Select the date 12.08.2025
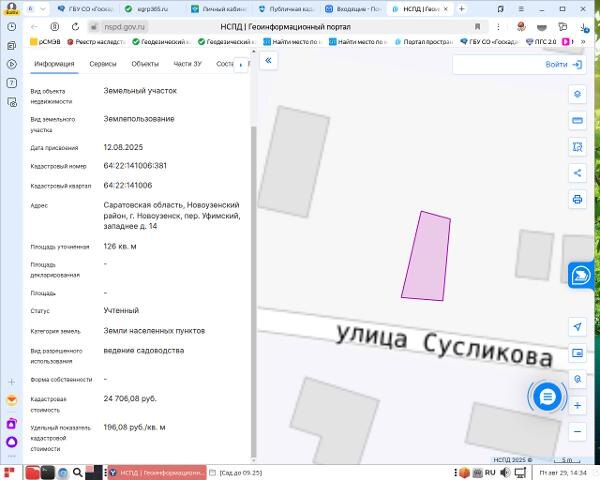Screen dimensions: 600x480 coord(123,147)
